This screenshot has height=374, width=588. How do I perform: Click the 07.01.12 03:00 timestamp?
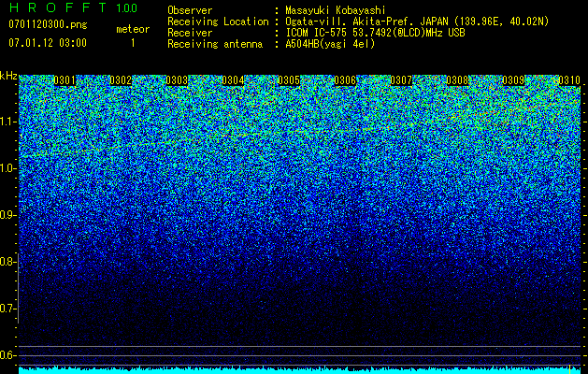[48, 43]
